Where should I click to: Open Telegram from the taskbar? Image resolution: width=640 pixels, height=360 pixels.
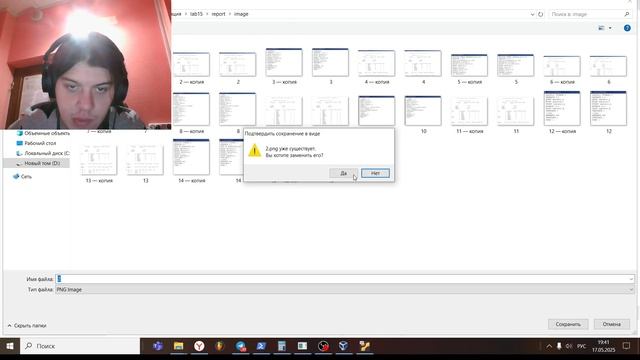[x=240, y=346]
